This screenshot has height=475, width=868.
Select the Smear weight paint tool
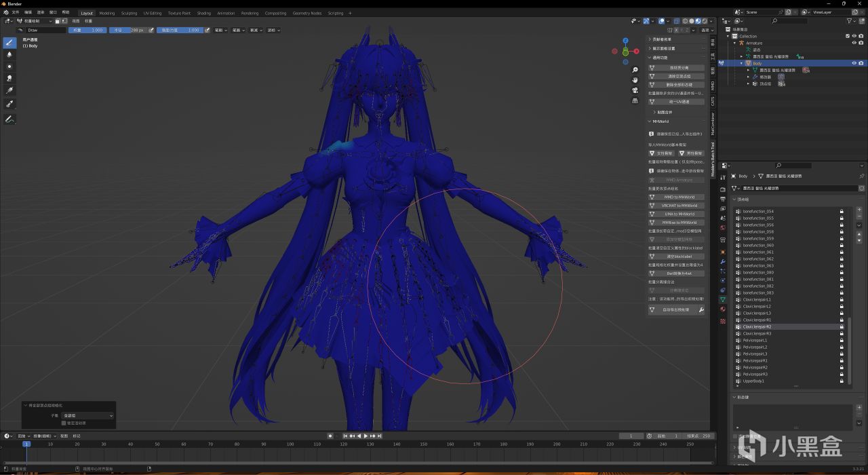(9, 78)
